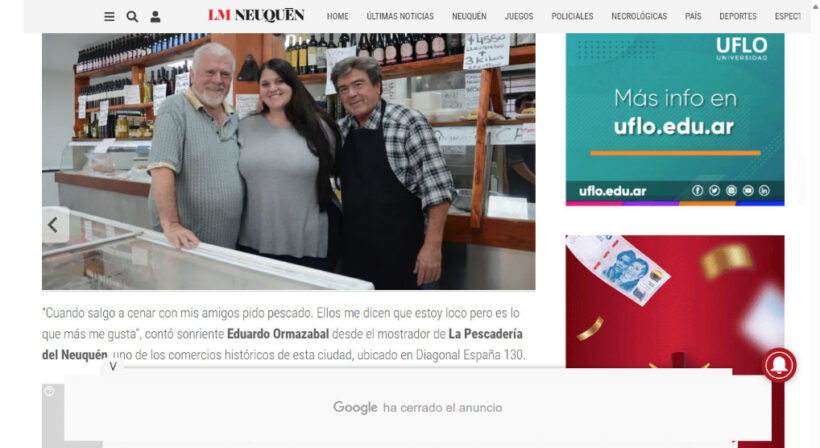
Task: Click the UFLO ad YouTube icon
Action: pyautogui.click(x=748, y=191)
